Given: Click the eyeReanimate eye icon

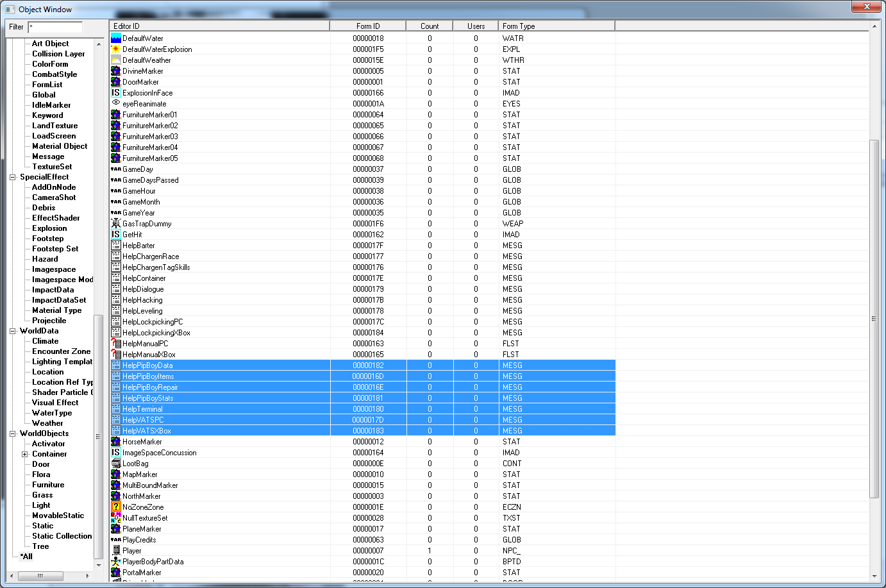Looking at the screenshot, I should (x=116, y=103).
